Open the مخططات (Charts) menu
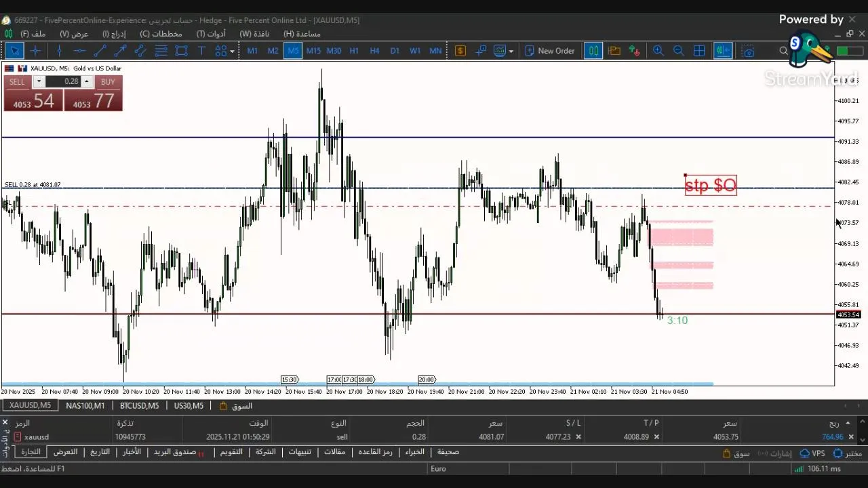 161,34
